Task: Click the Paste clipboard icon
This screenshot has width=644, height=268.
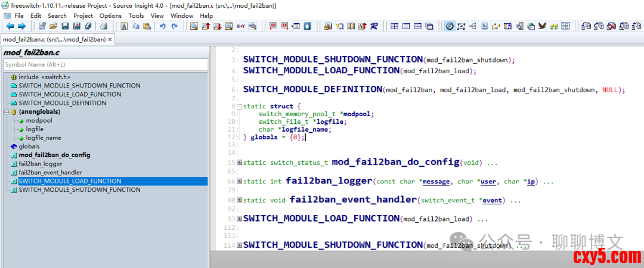Action: tap(147, 26)
